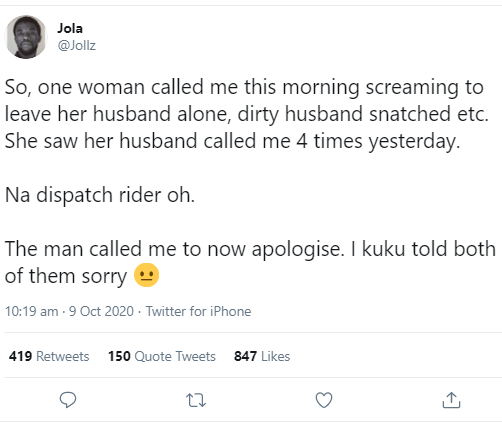The width and height of the screenshot is (502, 429).
Task: Click the display name Jola
Action: [70, 28]
